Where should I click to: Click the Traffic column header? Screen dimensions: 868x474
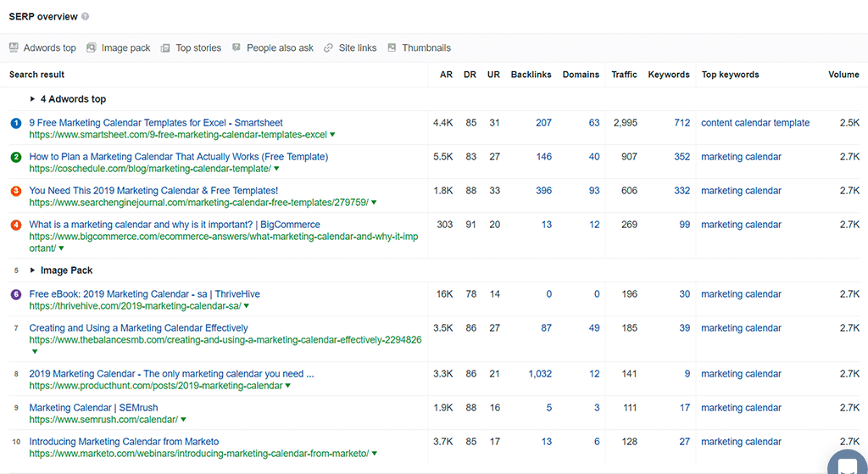[x=625, y=75]
